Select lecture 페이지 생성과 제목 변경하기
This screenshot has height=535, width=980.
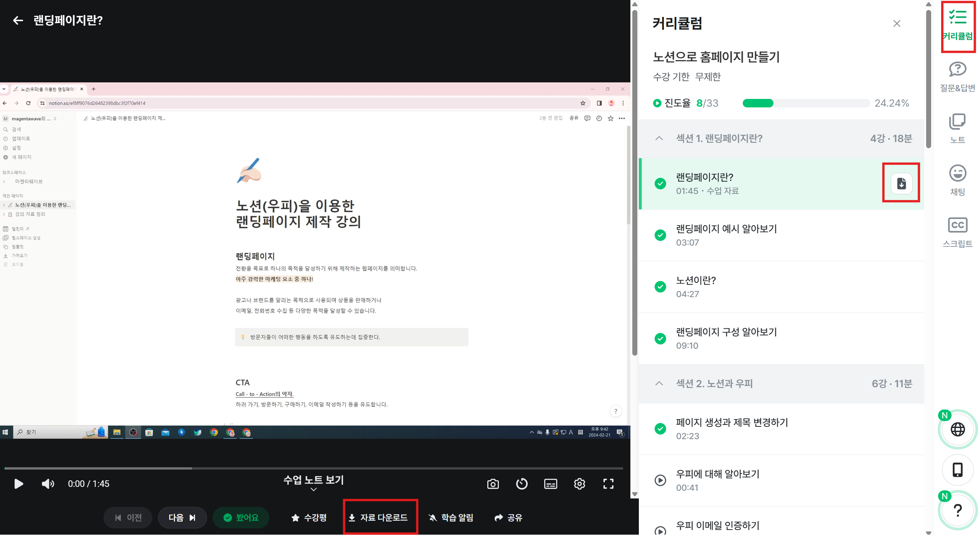[x=782, y=429]
